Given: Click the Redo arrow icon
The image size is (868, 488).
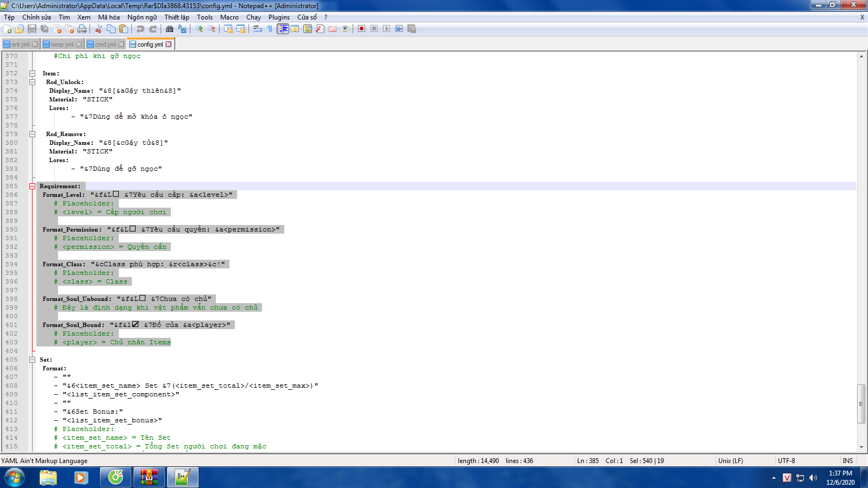Looking at the screenshot, I should [x=153, y=29].
